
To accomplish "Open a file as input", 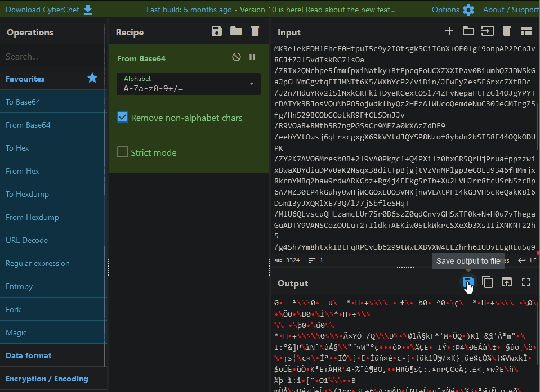I will pos(487,31).
